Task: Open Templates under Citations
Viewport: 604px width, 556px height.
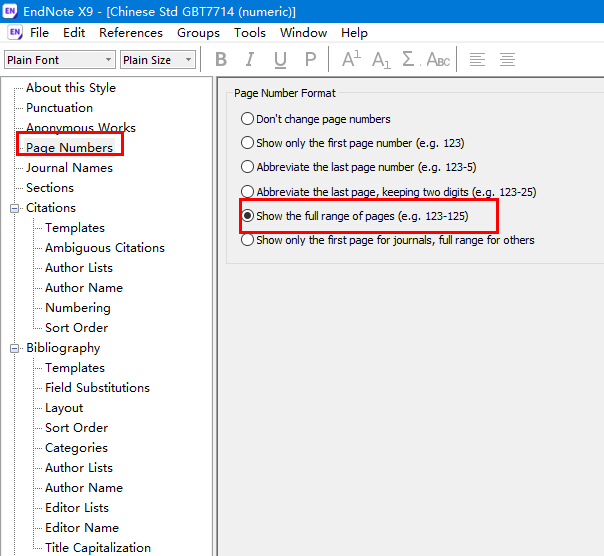Action: pos(75,228)
